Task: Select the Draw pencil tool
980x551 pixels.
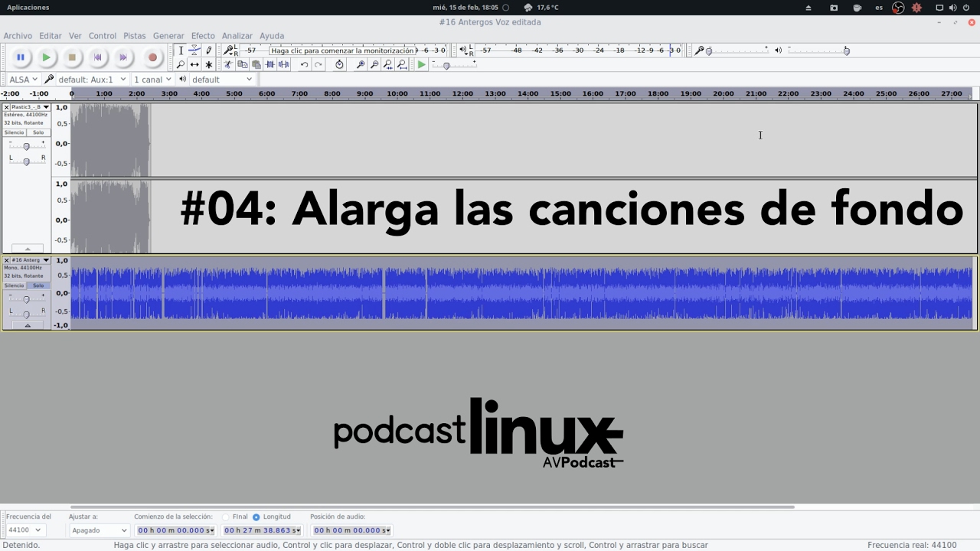Action: [x=208, y=51]
